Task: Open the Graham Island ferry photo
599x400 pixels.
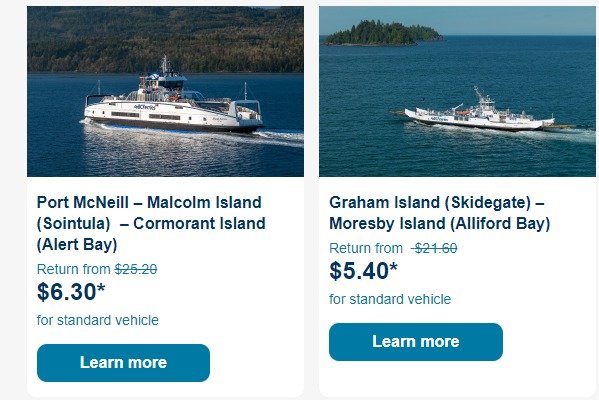Action: pos(457,91)
